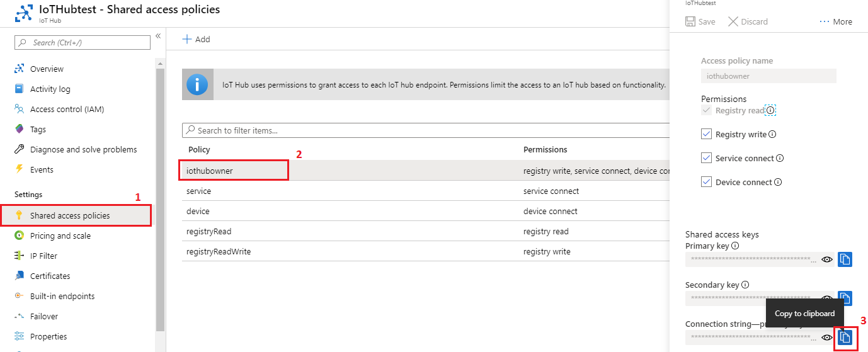Image resolution: width=868 pixels, height=352 pixels.
Task: Toggle the Service connect checkbox
Action: 707,158
